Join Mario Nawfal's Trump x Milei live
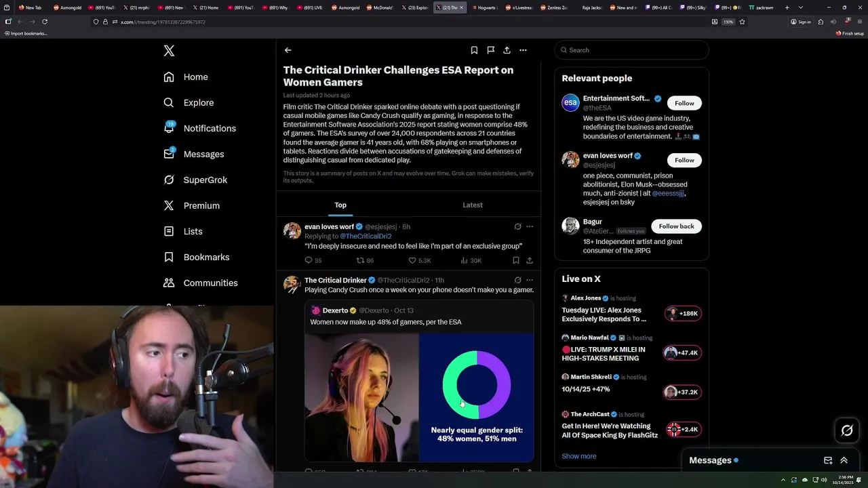Screen dimensions: 868x488 682,352
